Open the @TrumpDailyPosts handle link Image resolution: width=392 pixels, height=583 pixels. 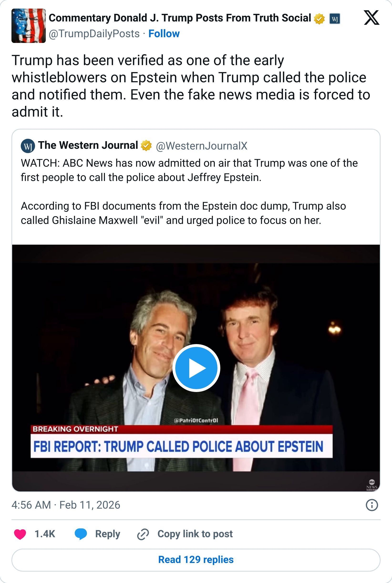coord(94,33)
